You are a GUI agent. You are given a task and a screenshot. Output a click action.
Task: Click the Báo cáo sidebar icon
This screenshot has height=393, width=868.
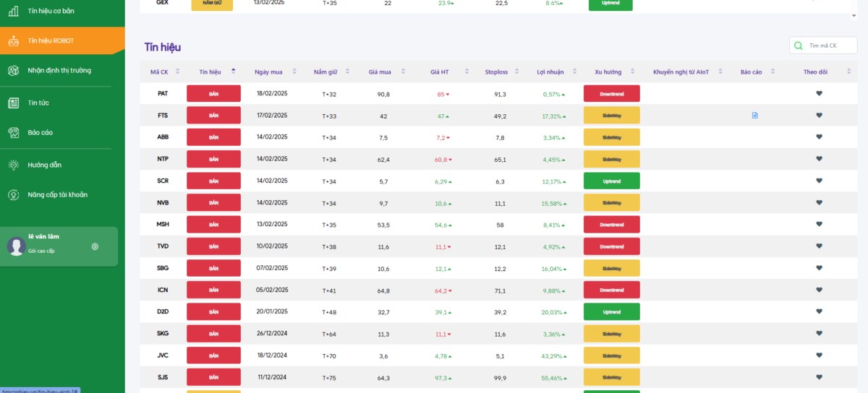pyautogui.click(x=13, y=132)
